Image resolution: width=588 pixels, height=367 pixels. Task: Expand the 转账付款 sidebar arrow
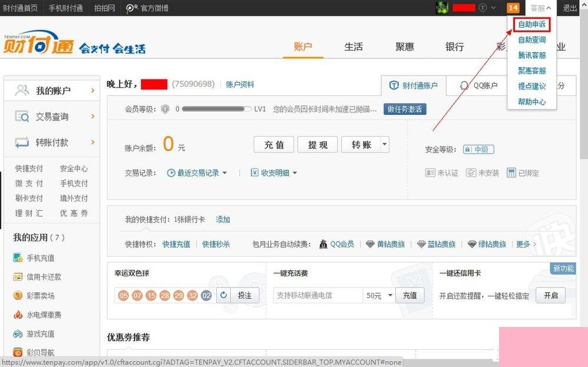[93, 142]
